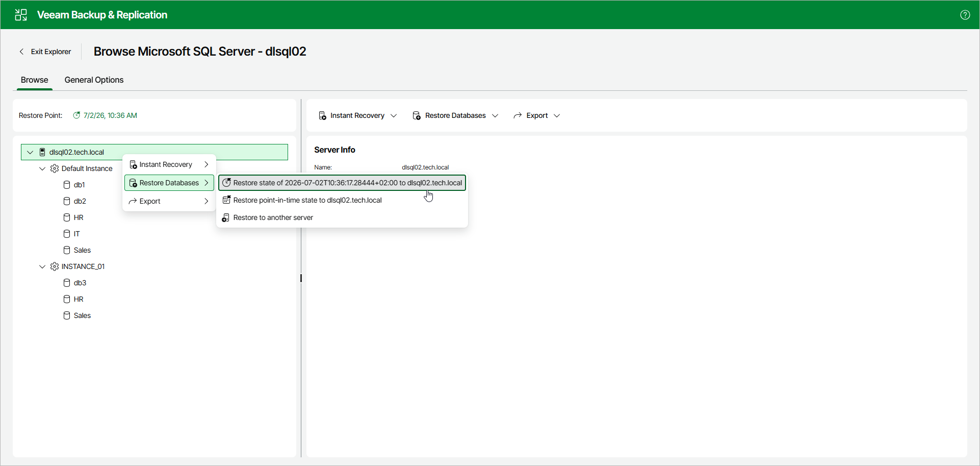Click the toolbar Export button label
The image size is (980, 466).
coord(537,116)
